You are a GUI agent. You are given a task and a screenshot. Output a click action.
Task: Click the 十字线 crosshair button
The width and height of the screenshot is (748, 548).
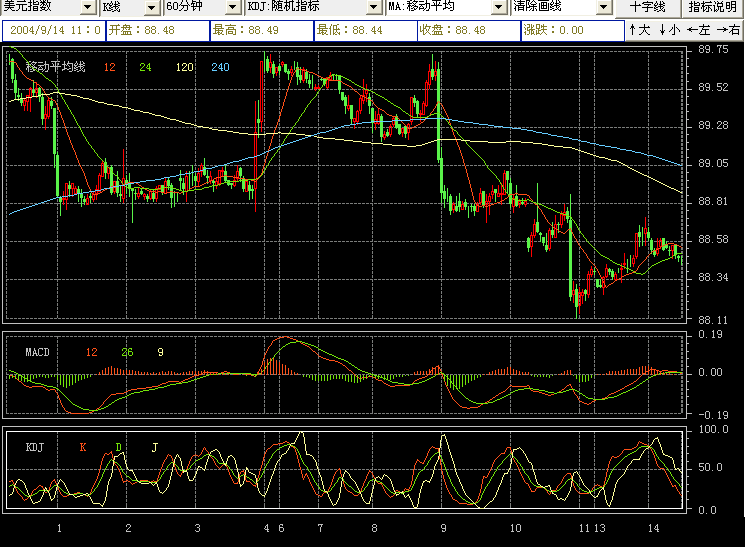(x=647, y=8)
